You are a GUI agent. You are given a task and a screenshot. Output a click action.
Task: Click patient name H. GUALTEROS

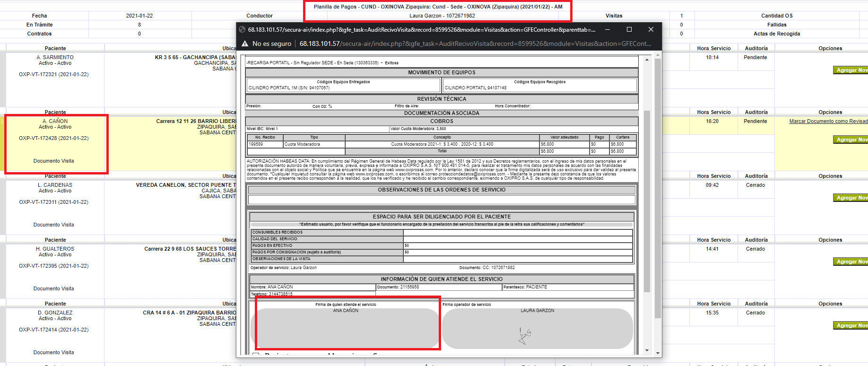coord(55,249)
